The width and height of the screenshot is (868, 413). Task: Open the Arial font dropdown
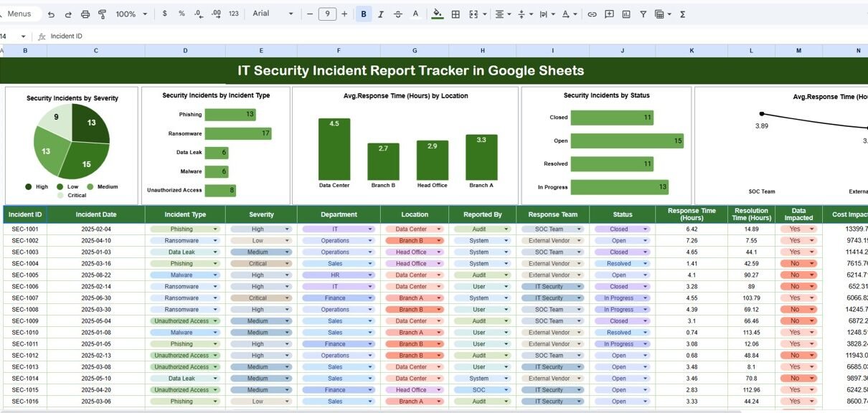point(273,14)
